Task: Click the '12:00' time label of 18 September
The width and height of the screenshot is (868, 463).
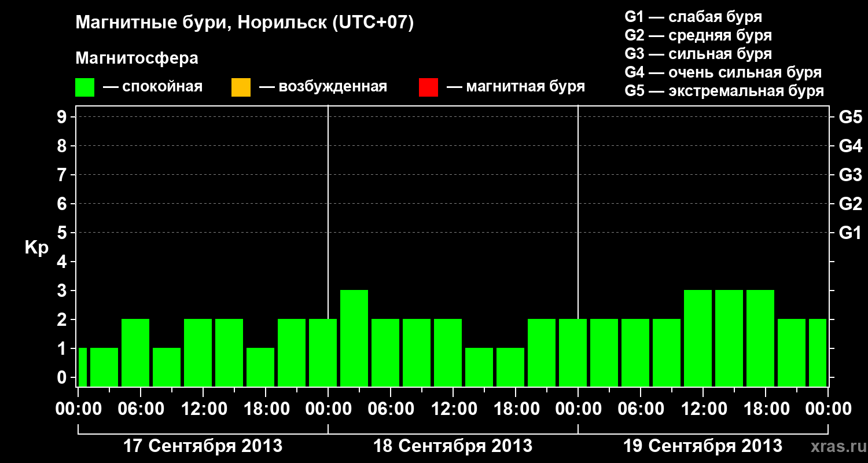Action: (x=453, y=409)
